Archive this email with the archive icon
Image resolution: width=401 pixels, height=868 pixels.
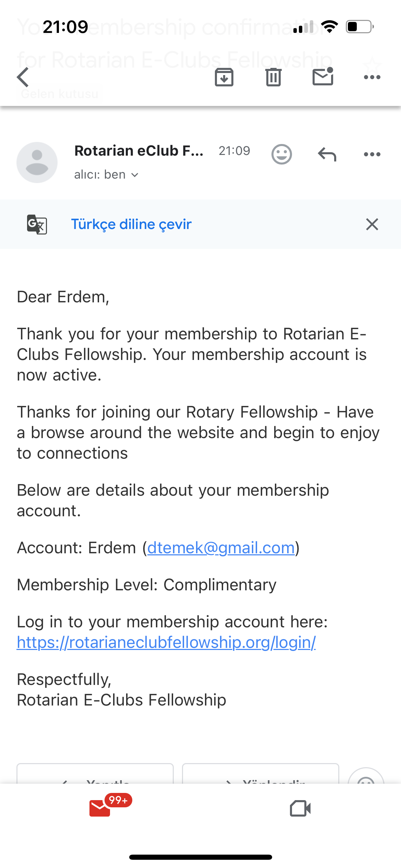(x=224, y=77)
